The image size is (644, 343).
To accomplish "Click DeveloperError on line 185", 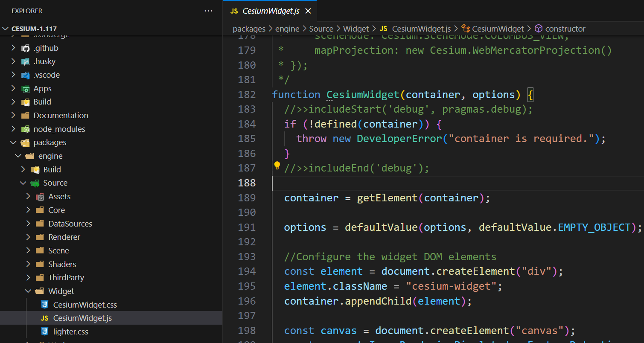I will pos(399,139).
